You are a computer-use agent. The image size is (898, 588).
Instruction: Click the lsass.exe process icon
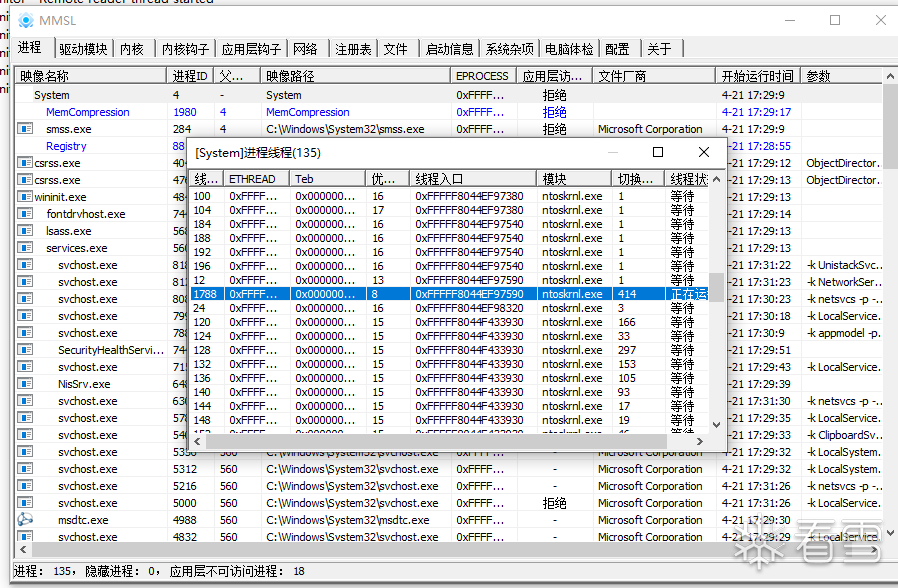(25, 231)
